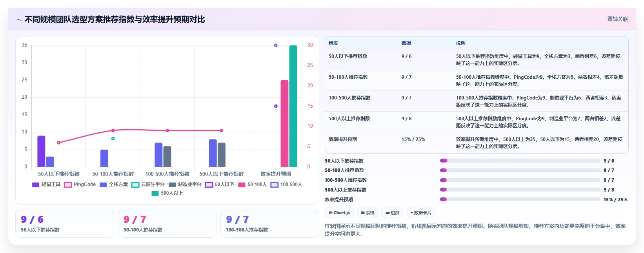Click the 15% / 25% cell in the table
The height and width of the screenshot is (253, 644).
tap(413, 139)
